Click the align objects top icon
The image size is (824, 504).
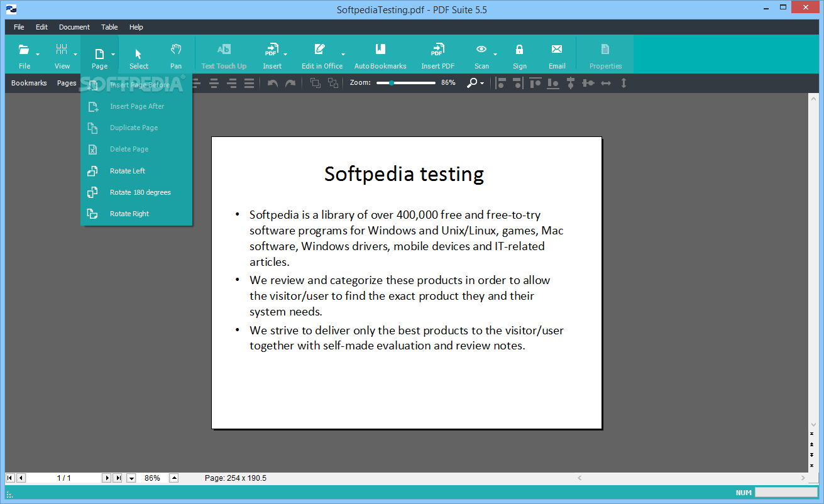tap(536, 83)
